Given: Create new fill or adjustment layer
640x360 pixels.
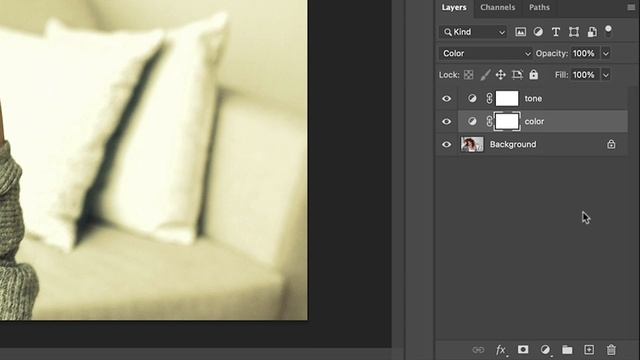Looking at the screenshot, I should pyautogui.click(x=545, y=350).
